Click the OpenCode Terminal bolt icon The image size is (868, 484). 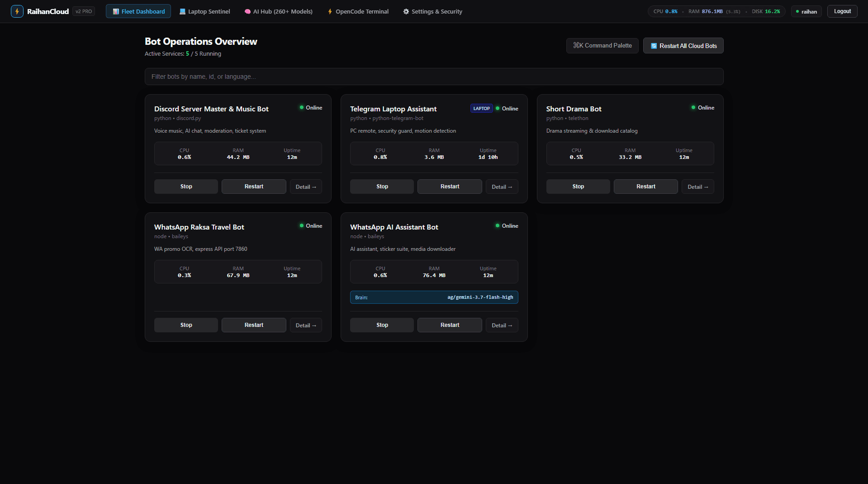click(x=330, y=11)
